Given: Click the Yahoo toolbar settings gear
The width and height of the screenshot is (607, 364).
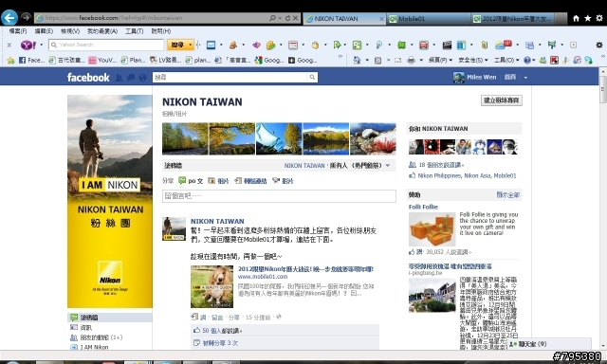Looking at the screenshot, I should point(598,45).
